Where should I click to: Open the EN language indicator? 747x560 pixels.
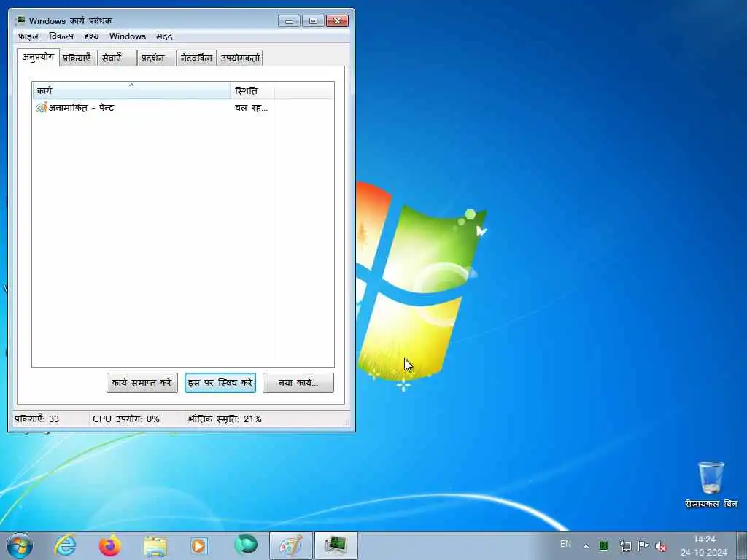point(565,544)
